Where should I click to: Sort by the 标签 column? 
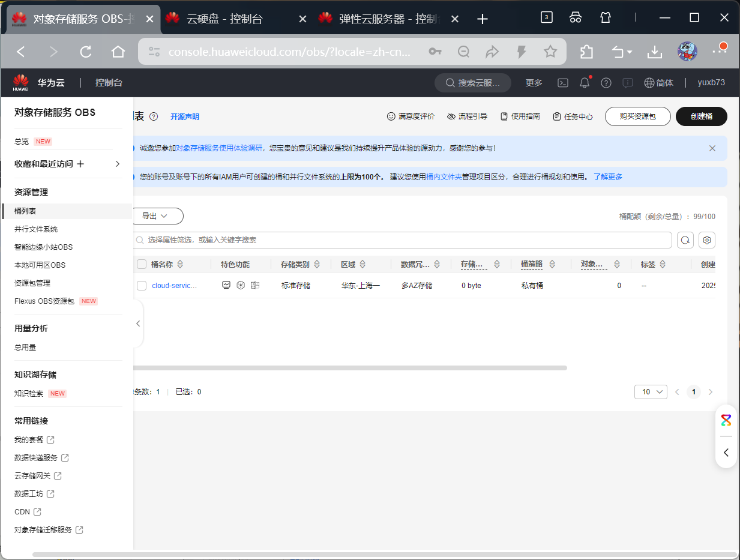(663, 264)
